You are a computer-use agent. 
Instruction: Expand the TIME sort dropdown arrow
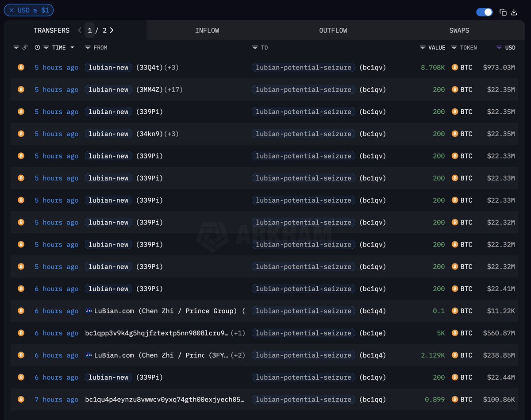72,47
